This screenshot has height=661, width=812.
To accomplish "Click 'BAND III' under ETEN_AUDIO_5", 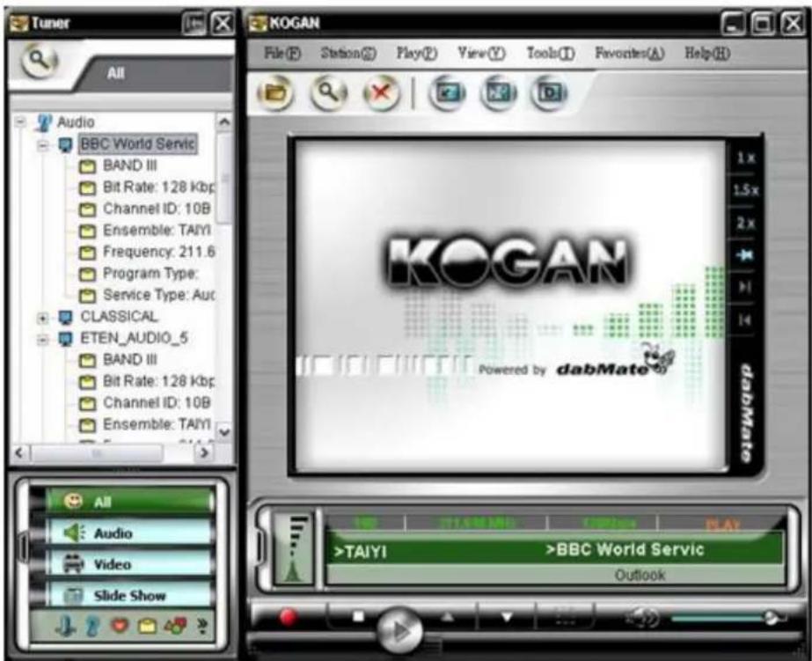I will coord(130,359).
